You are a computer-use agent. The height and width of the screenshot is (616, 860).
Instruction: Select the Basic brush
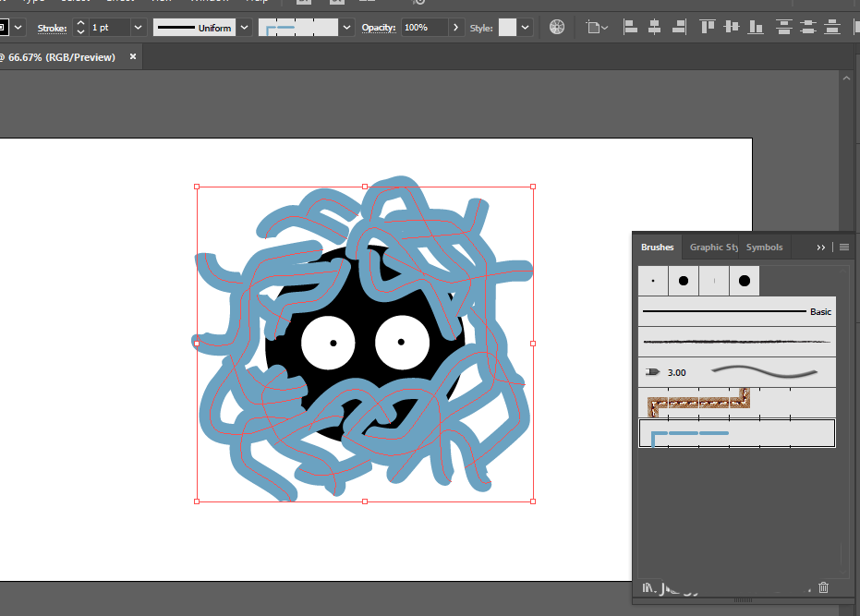click(737, 311)
